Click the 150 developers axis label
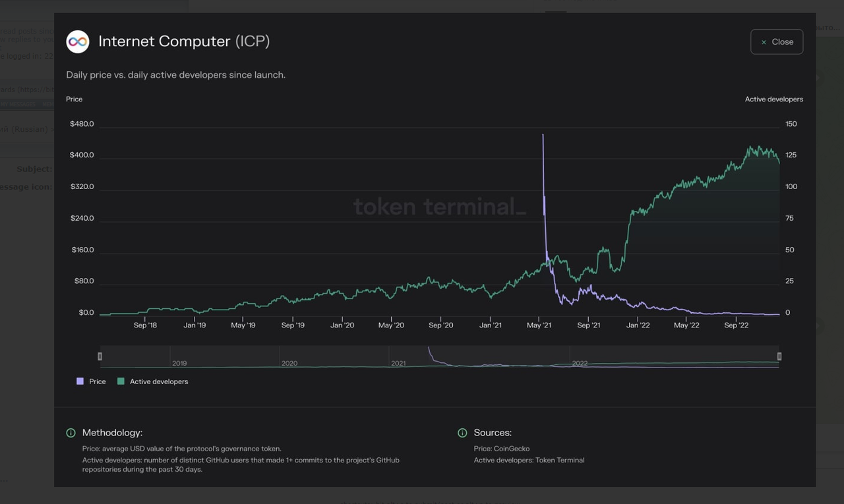This screenshot has width=844, height=504. pyautogui.click(x=791, y=124)
